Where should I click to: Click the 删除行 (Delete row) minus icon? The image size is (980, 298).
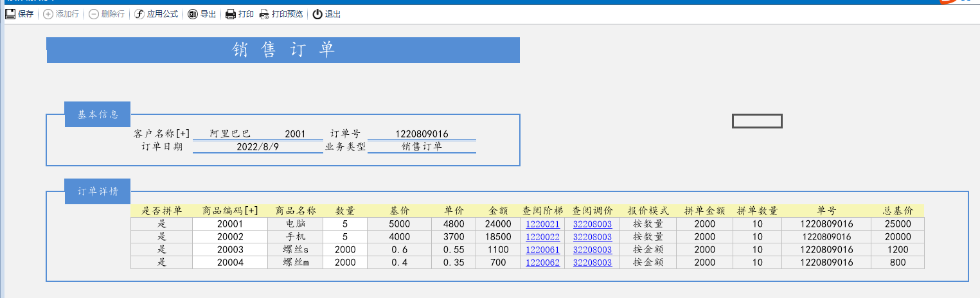(x=94, y=14)
